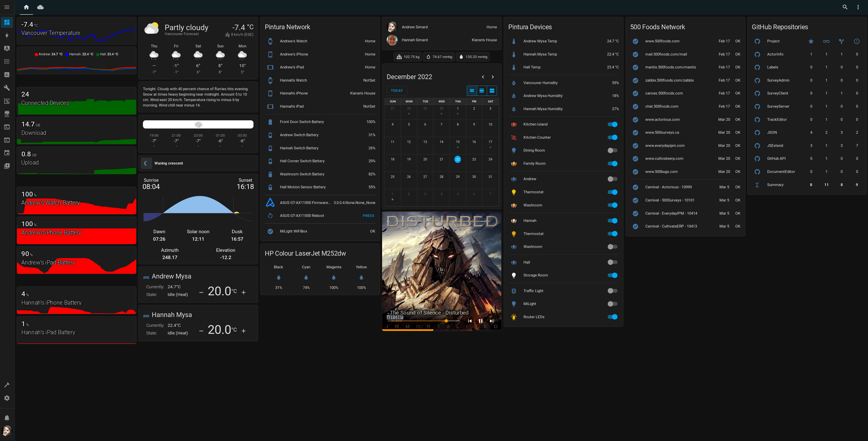Open HACS from the sidebar

click(x=7, y=114)
